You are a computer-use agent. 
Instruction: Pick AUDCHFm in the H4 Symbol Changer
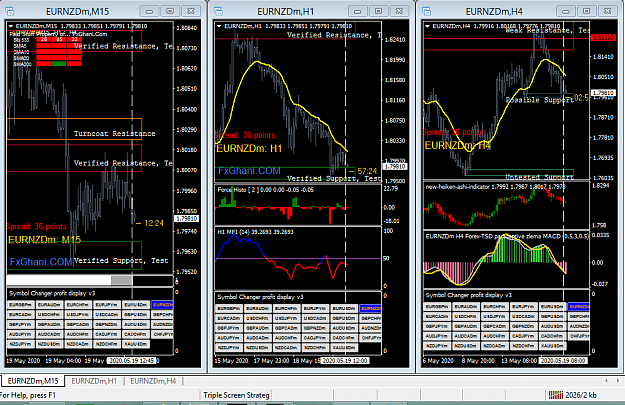(x=495, y=336)
